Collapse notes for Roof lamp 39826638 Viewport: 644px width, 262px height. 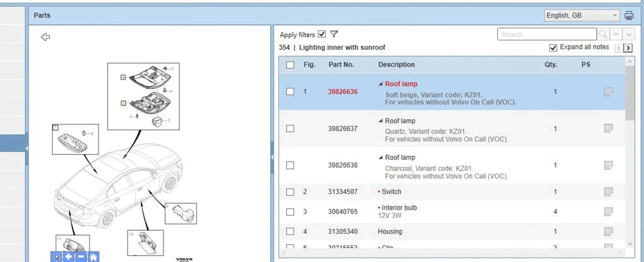(x=380, y=158)
